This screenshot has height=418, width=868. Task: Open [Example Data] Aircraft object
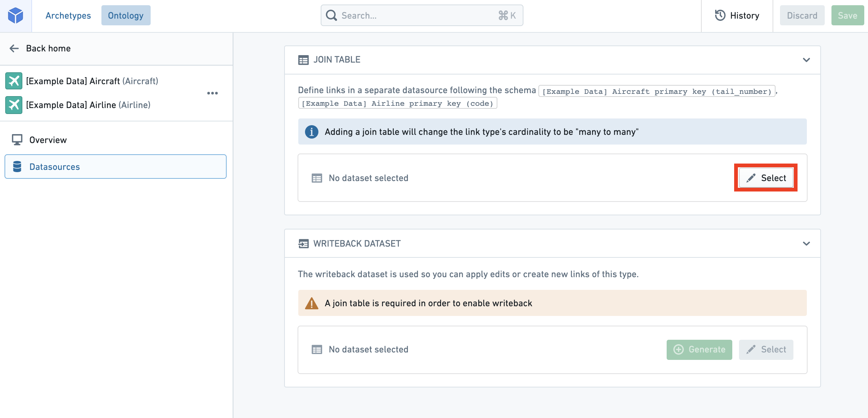(x=92, y=81)
